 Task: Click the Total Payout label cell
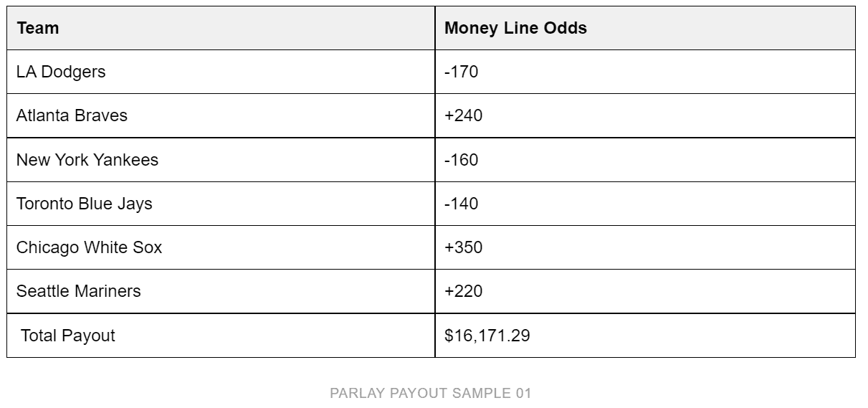point(221,335)
